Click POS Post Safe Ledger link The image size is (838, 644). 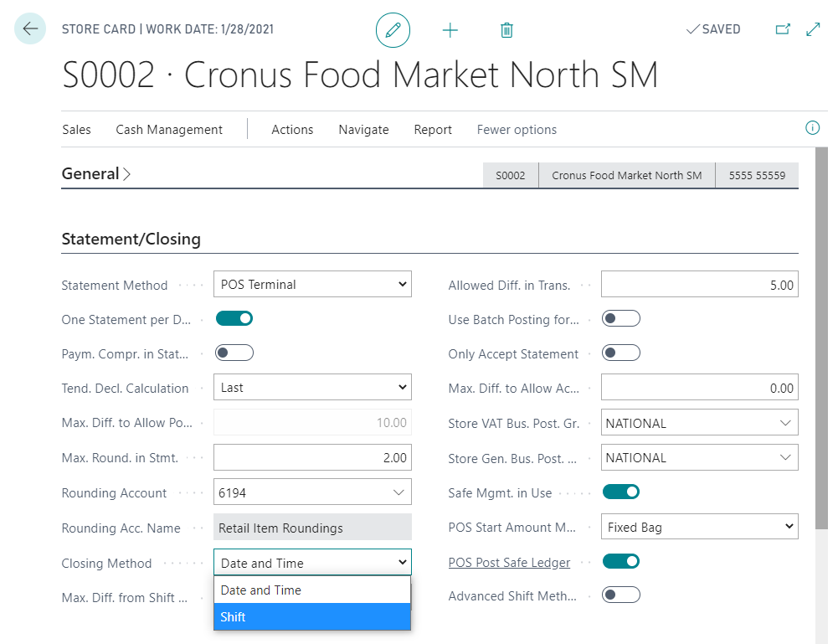coord(509,563)
